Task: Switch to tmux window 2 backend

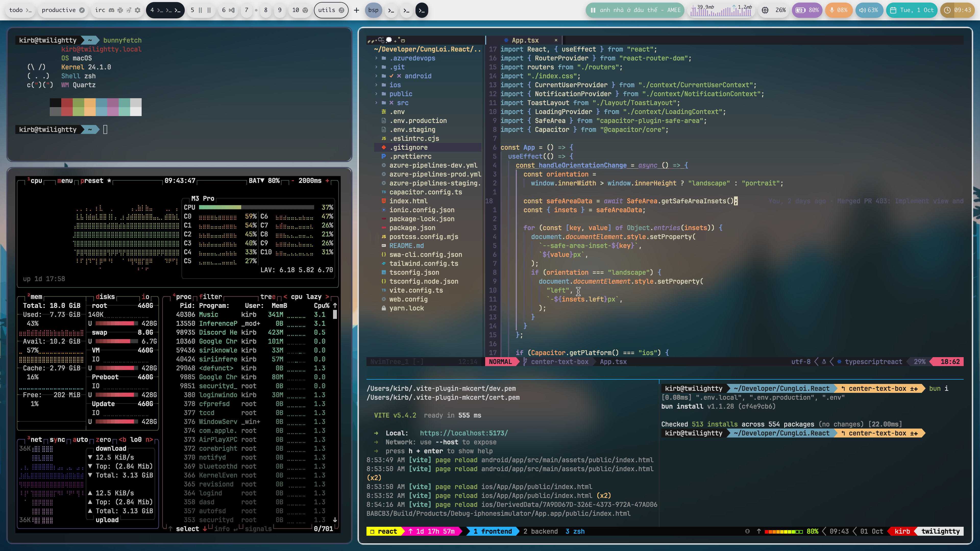Action: pyautogui.click(x=540, y=532)
